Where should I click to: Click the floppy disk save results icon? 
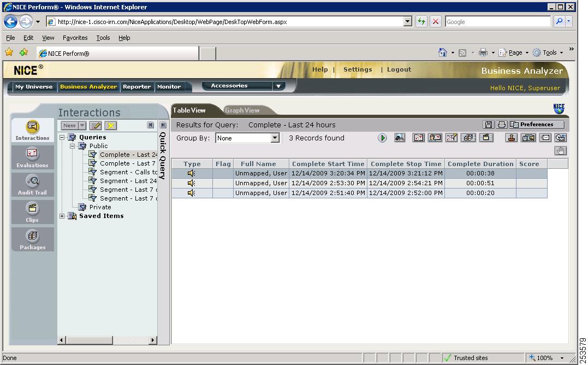pyautogui.click(x=489, y=125)
